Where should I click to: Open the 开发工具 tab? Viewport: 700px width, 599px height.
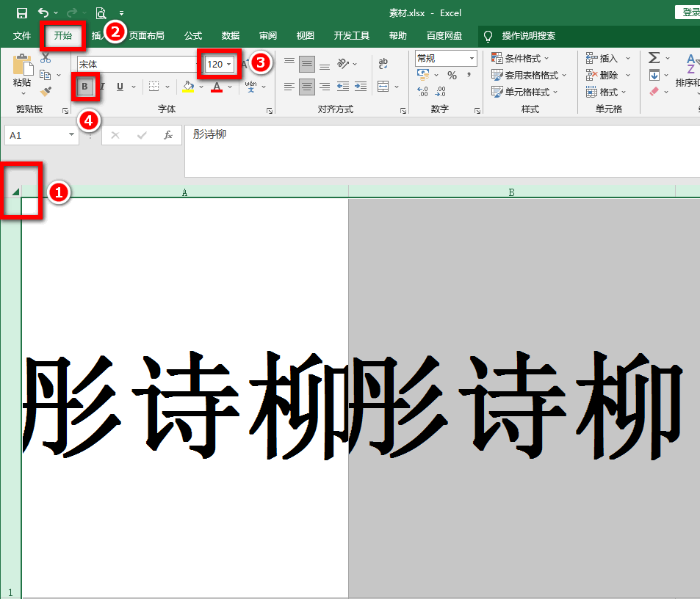point(352,36)
